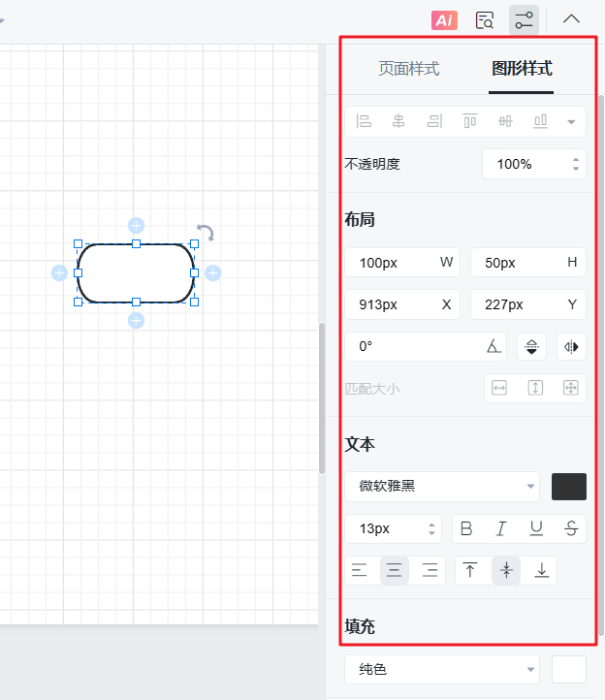Align shapes to vertical middle

pos(505,121)
